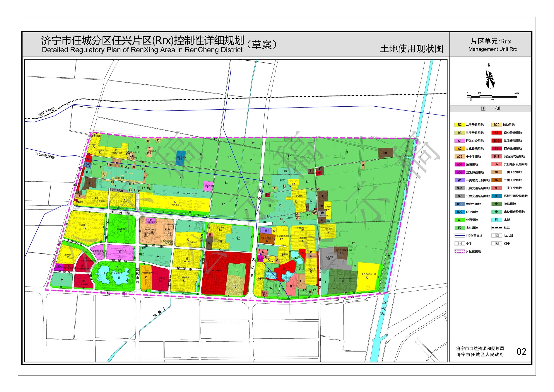Image resolution: width=554 pixels, height=392 pixels.
Task: Click the legend text 一类物流仓储用地
Action: [478, 180]
